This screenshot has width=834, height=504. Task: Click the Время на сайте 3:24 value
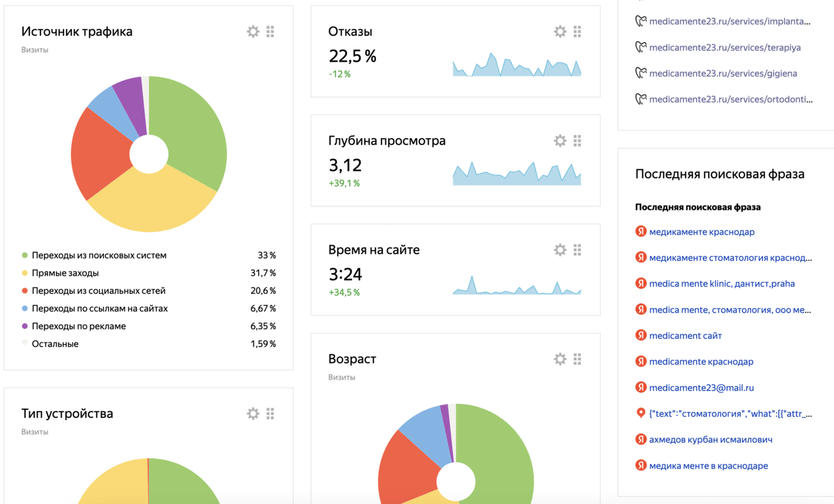pos(345,274)
